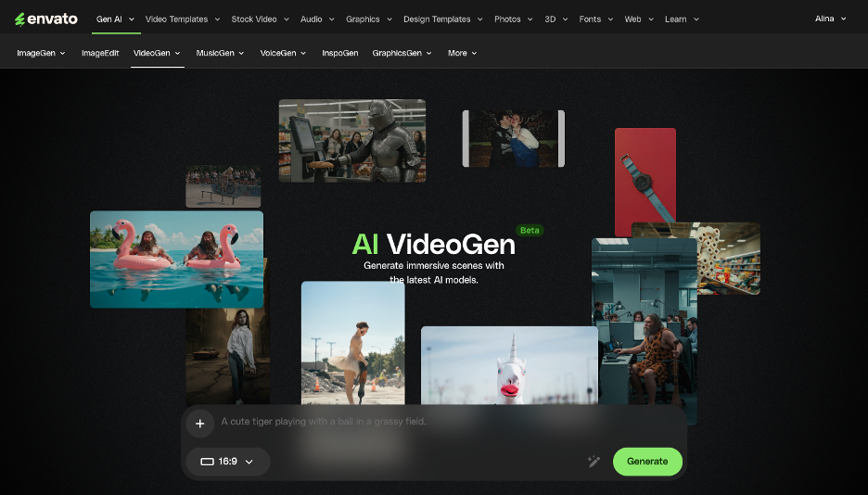Click the Envato logo
The width and height of the screenshot is (868, 495).
46,19
